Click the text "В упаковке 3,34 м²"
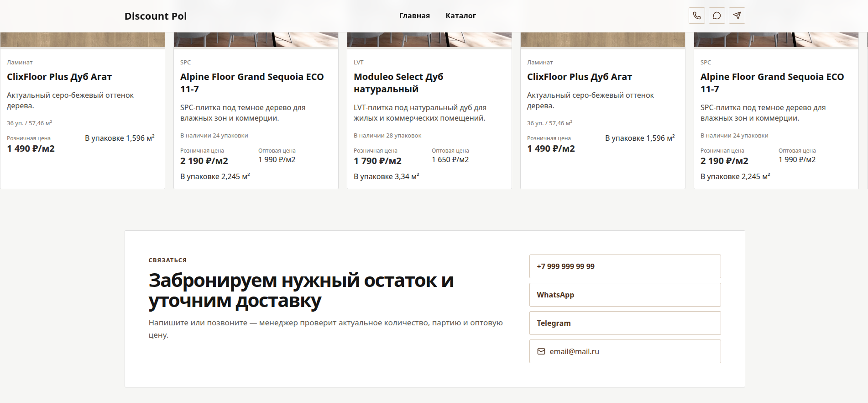Viewport: 868px width, 403px height. [x=386, y=176]
